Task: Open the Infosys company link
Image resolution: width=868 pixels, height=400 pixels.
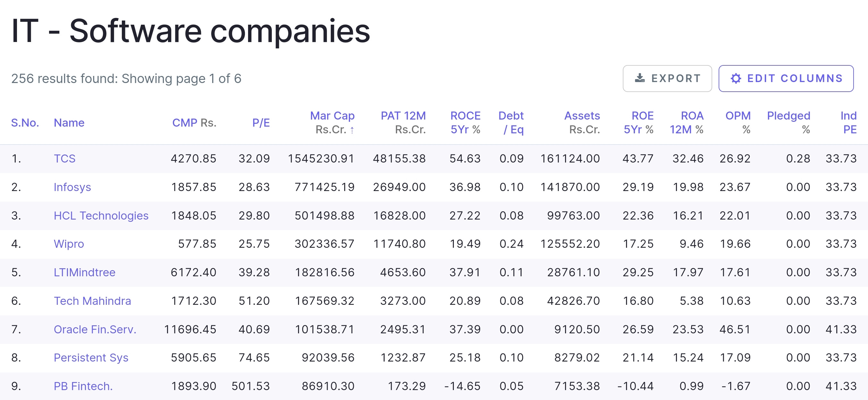Action: coord(72,187)
